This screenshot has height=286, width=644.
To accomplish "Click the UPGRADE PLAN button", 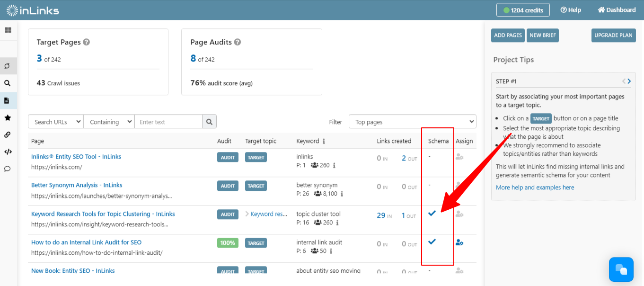I will 613,36.
